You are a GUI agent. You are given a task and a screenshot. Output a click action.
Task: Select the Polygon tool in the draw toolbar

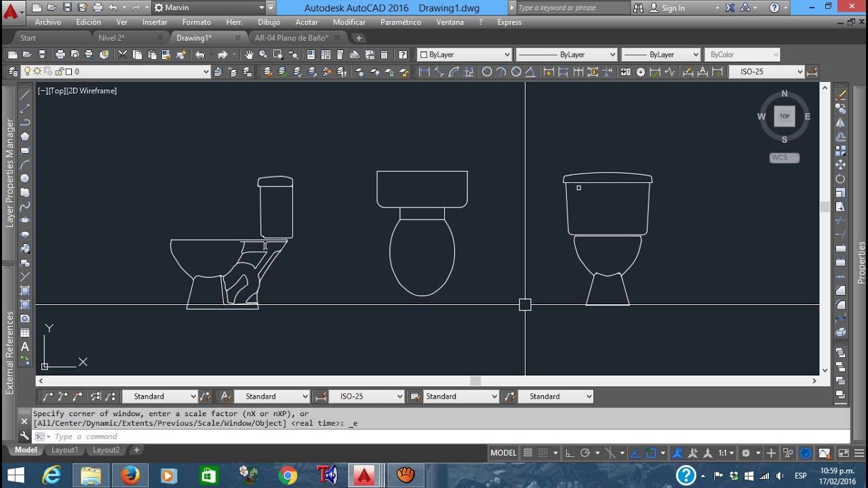pos(25,136)
